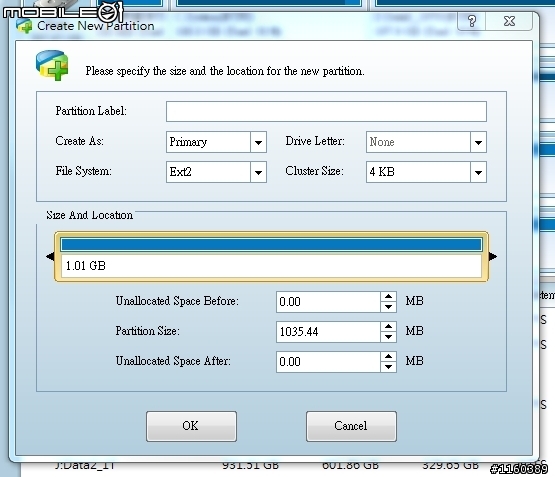Viewport: 555px width, 477px height.
Task: Confirm with the OK button
Action: coord(191,426)
